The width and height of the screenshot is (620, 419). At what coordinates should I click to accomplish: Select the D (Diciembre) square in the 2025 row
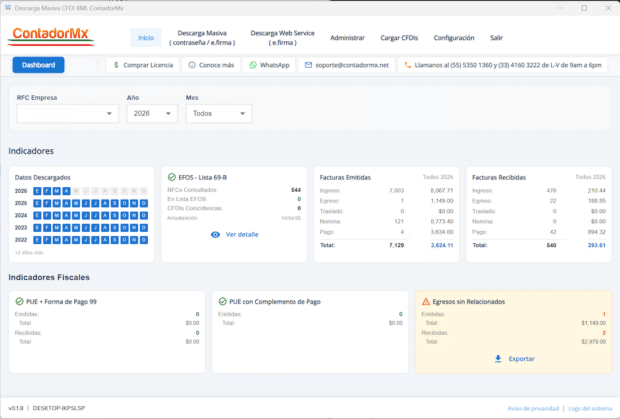click(x=144, y=203)
